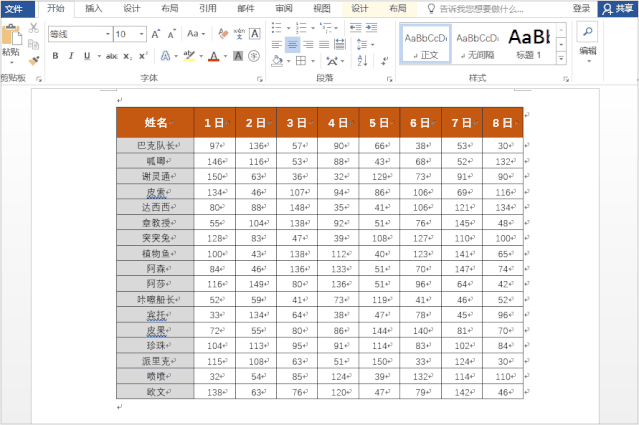Select 正文 style
The width and height of the screenshot is (639, 425).
pos(425,44)
